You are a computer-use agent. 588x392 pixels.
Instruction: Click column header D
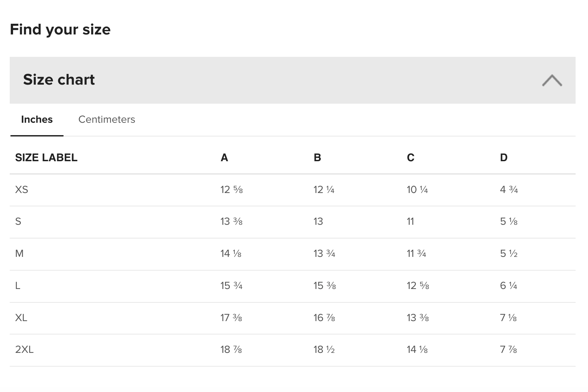pyautogui.click(x=504, y=158)
